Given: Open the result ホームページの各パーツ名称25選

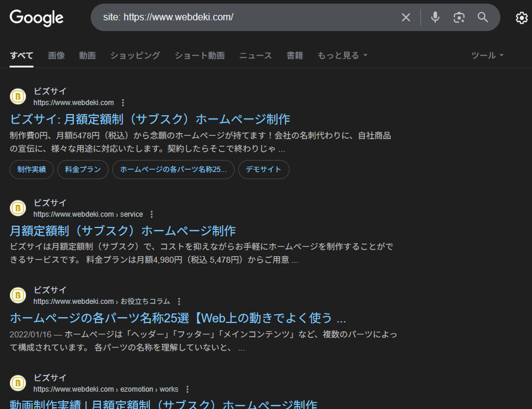Looking at the screenshot, I should [178, 318].
